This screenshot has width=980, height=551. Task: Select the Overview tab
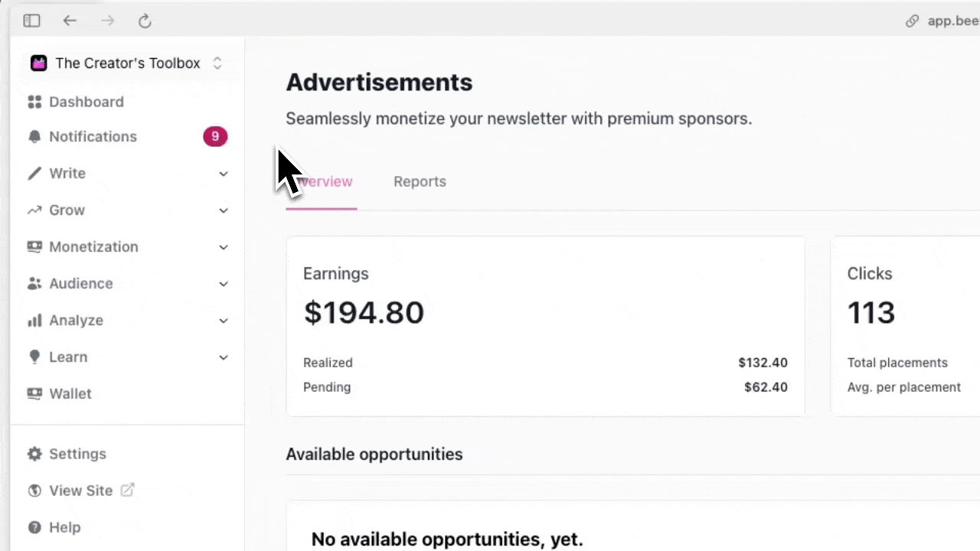[x=321, y=181]
